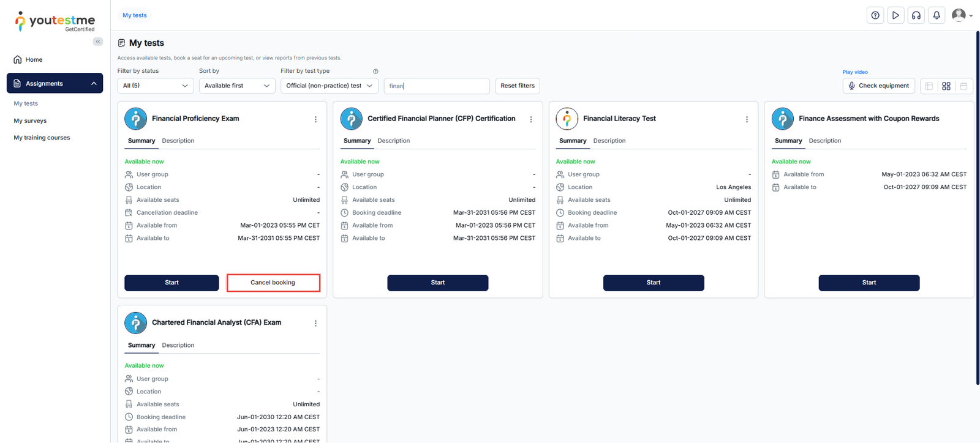This screenshot has width=980, height=443.
Task: Switch to calendar view
Action: (x=963, y=86)
